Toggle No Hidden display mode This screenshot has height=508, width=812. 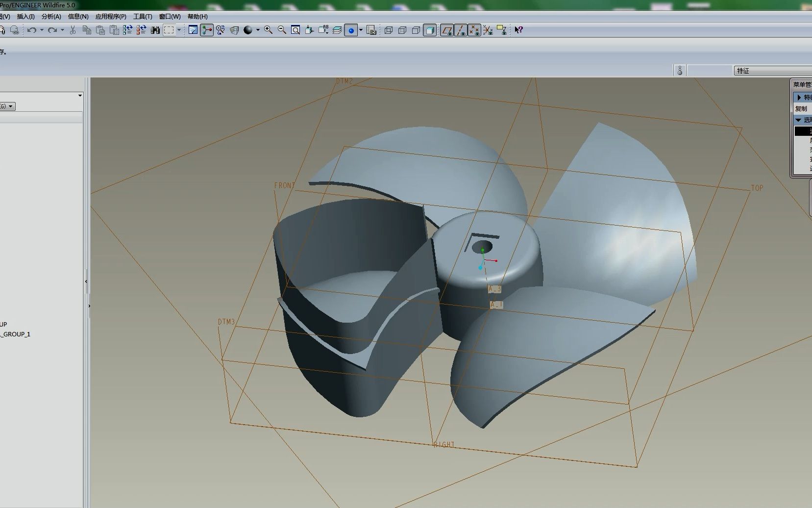pos(416,30)
